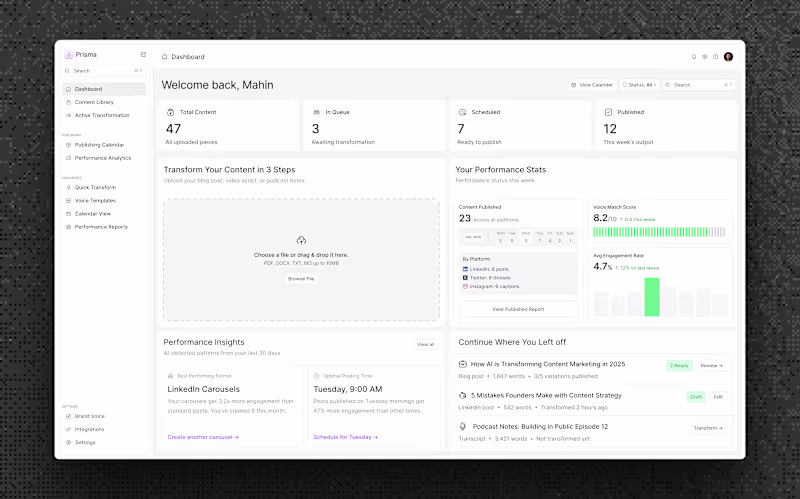800x499 pixels.
Task: Click Edit button for 5 Mistakes Founders
Action: [x=718, y=397]
